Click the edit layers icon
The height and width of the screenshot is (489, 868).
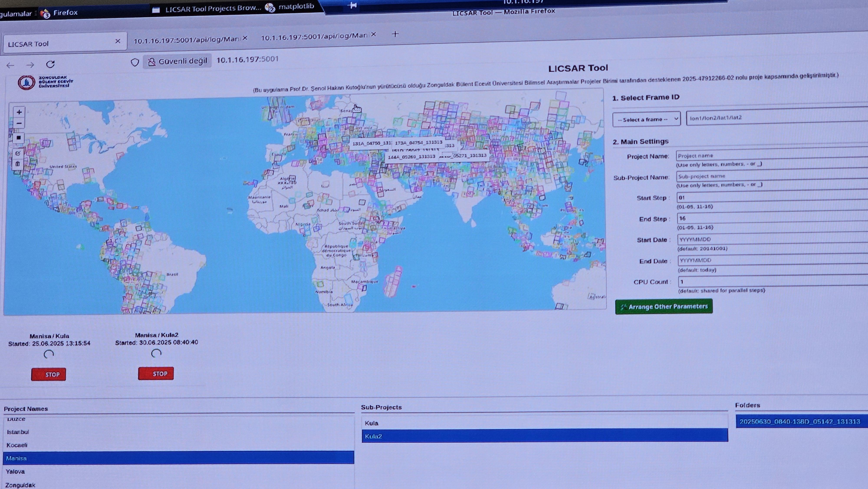point(18,154)
